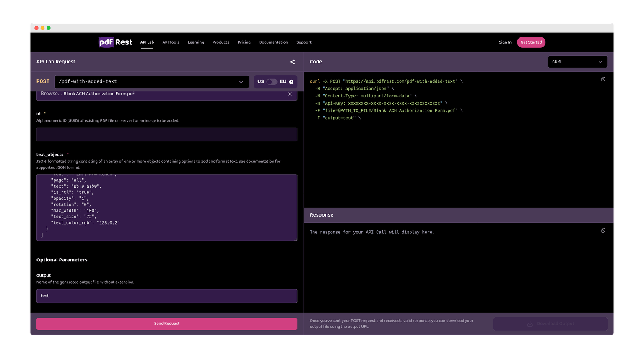Click the output filename field containing test
The height and width of the screenshot is (358, 644).
point(166,295)
